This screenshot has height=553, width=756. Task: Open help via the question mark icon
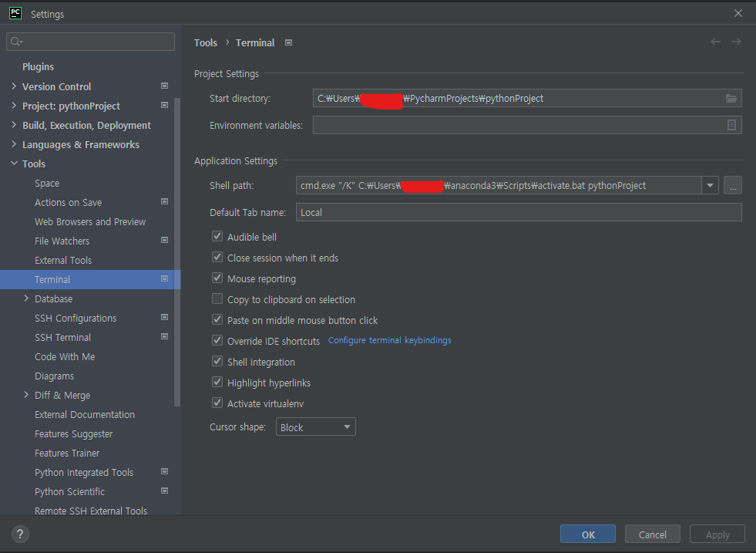click(x=20, y=534)
